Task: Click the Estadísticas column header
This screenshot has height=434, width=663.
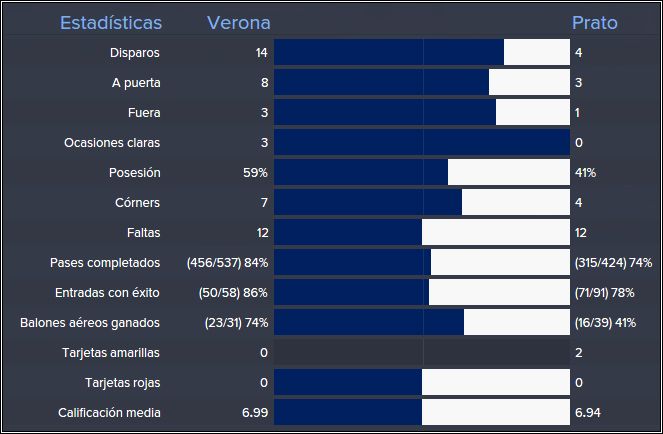Action: tap(111, 23)
